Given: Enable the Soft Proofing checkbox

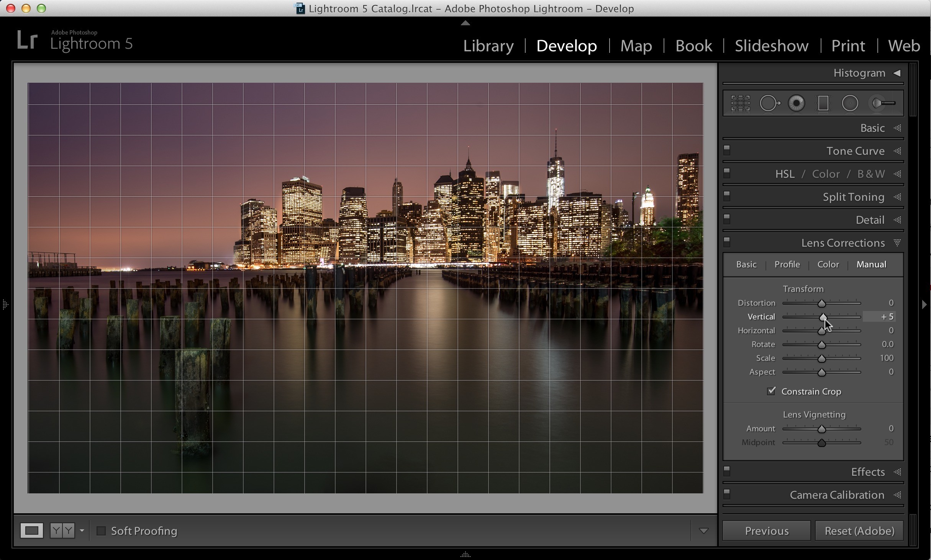Looking at the screenshot, I should pos(101,531).
